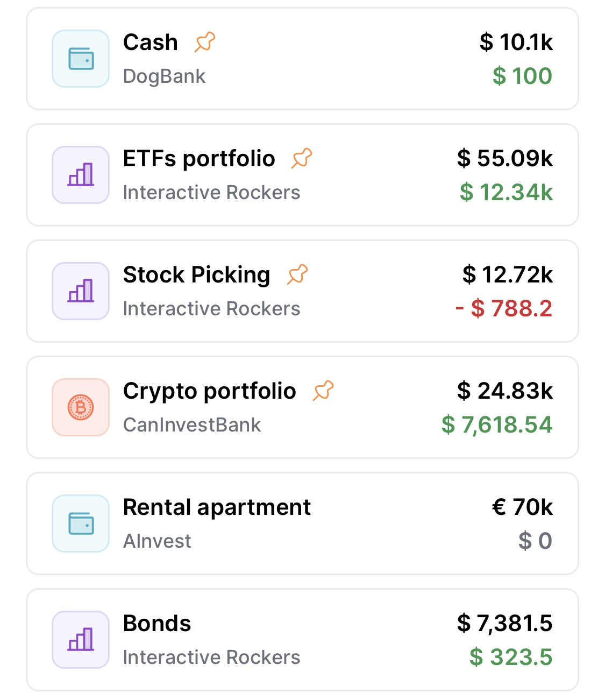Unpin the Stock Picking account

pos(297,274)
